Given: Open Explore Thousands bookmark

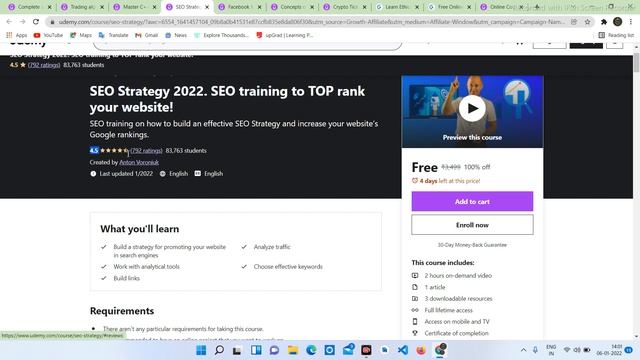Looking at the screenshot, I should tap(222, 35).
